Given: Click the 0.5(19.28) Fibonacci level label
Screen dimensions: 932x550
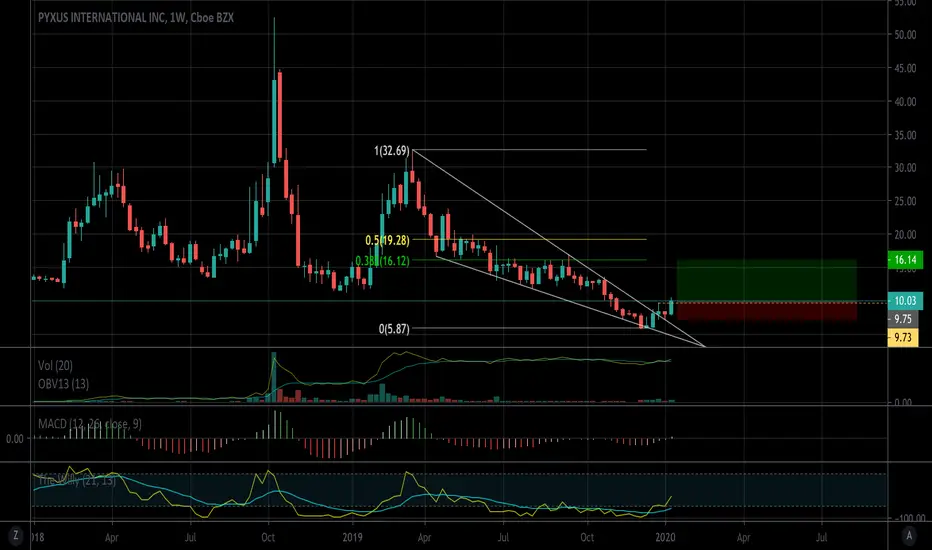Looking at the screenshot, I should (x=387, y=240).
